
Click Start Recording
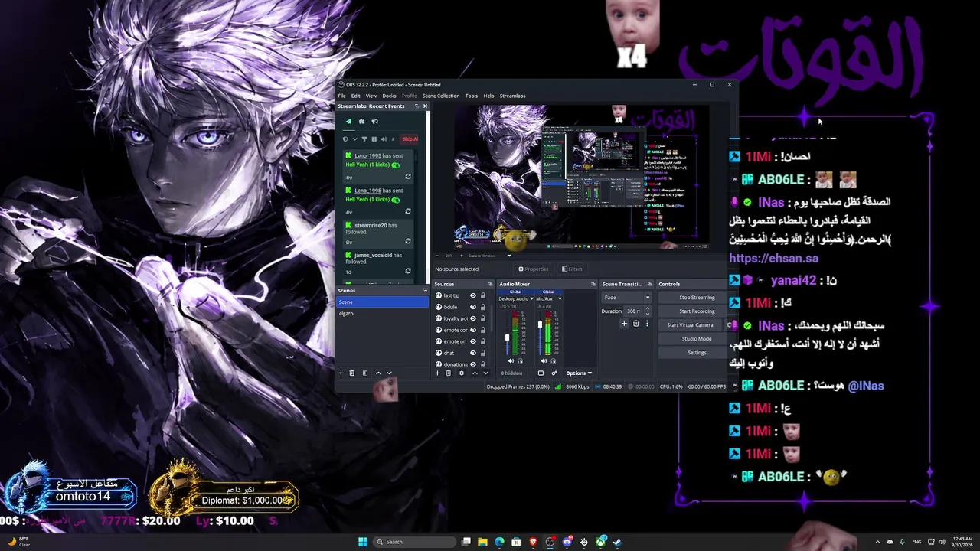[x=697, y=311]
